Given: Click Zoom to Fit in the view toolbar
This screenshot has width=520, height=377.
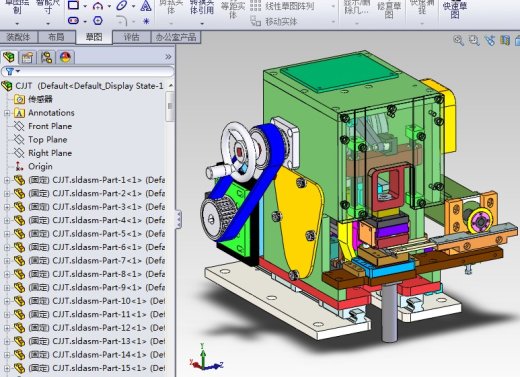Looking at the screenshot, I should coord(459,41).
